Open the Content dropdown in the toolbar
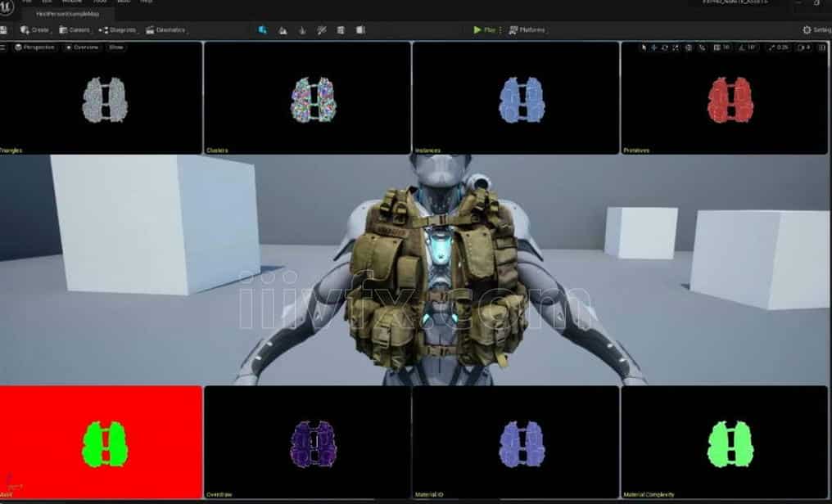The image size is (832, 504). click(75, 30)
